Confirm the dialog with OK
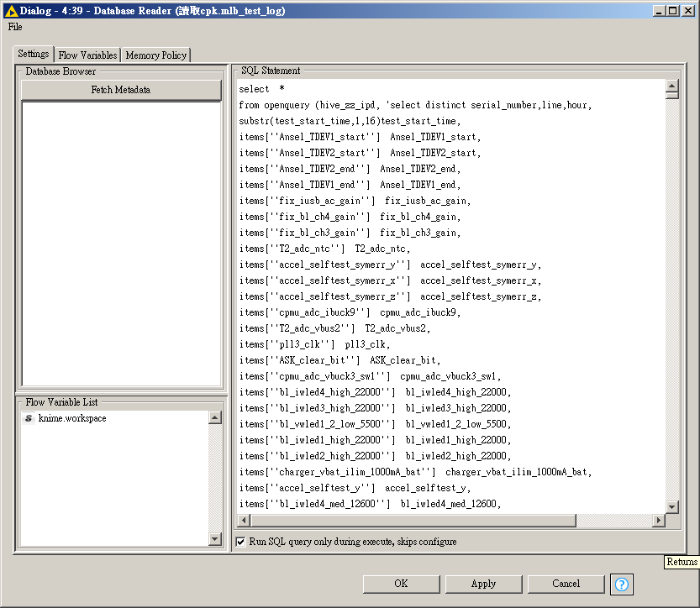This screenshot has height=608, width=700. (x=401, y=584)
